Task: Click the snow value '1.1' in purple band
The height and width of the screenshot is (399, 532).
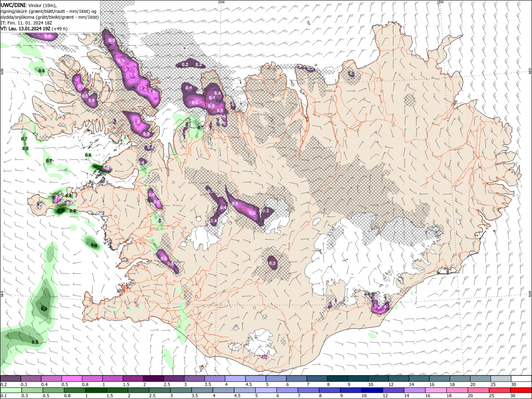Action: coord(133,75)
